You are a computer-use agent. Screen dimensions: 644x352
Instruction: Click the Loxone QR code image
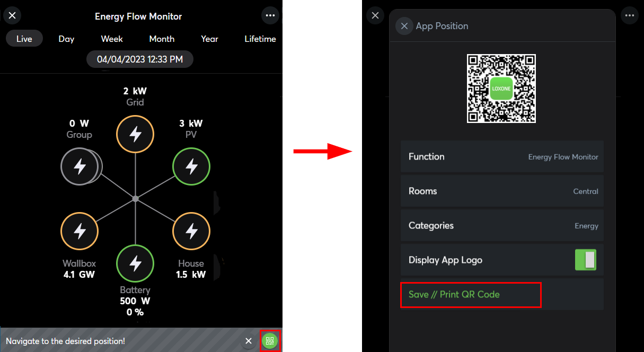[501, 89]
